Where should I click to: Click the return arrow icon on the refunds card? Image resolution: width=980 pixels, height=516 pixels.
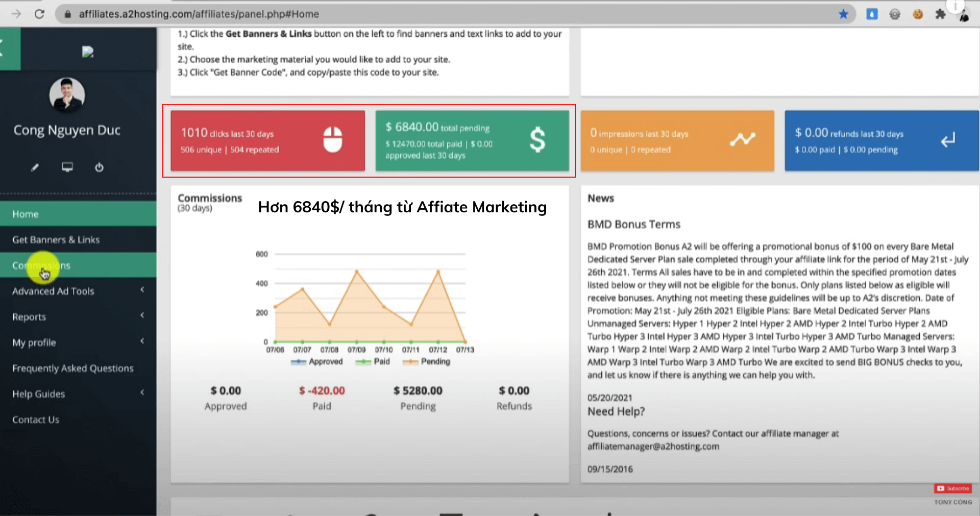[x=948, y=140]
